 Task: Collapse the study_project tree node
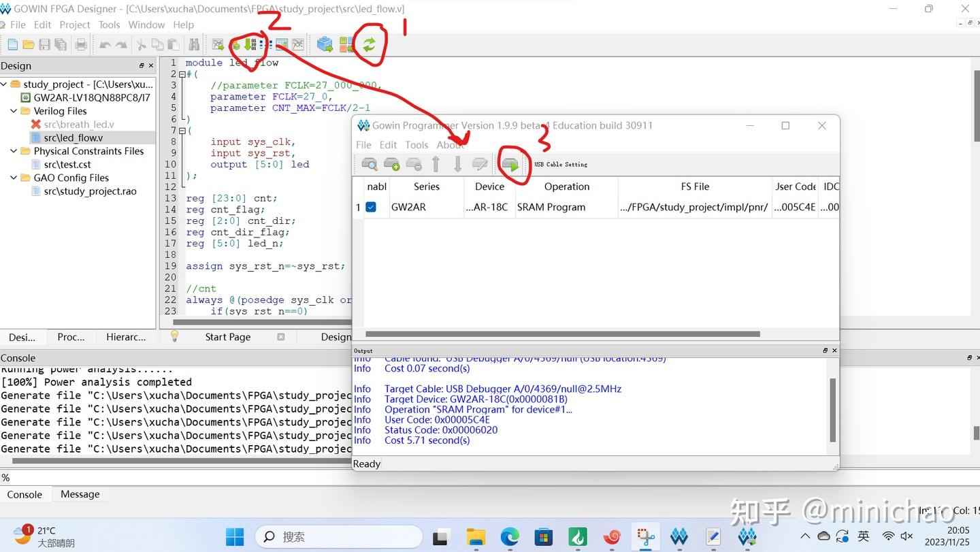pyautogui.click(x=5, y=84)
